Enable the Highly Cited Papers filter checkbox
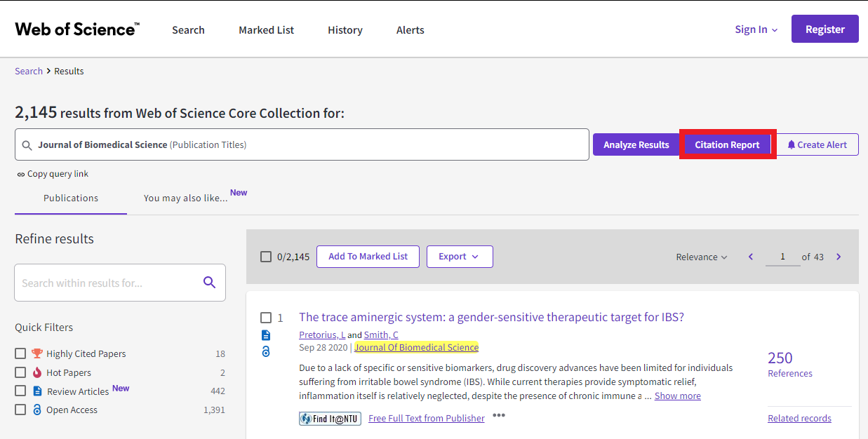The image size is (868, 439). click(x=20, y=353)
